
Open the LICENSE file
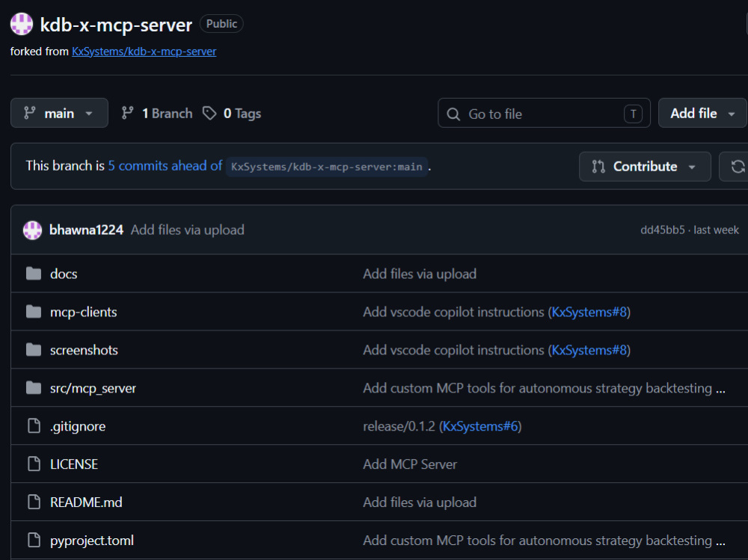click(x=74, y=464)
